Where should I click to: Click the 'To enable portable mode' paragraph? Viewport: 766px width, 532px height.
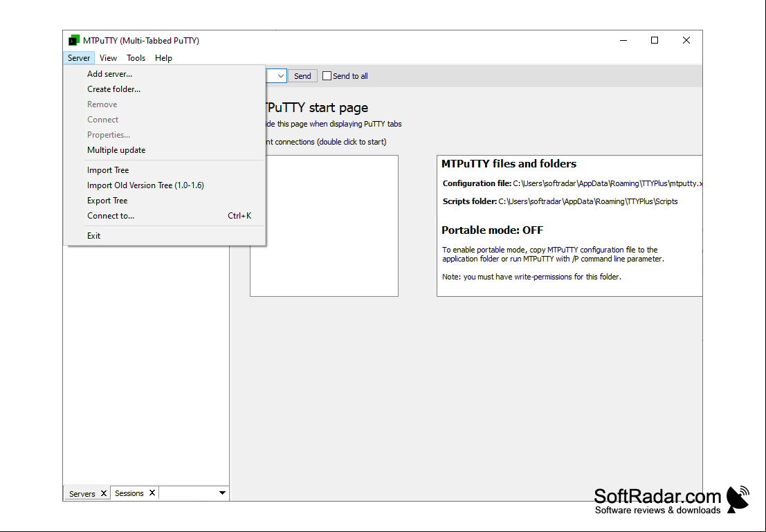(x=553, y=254)
